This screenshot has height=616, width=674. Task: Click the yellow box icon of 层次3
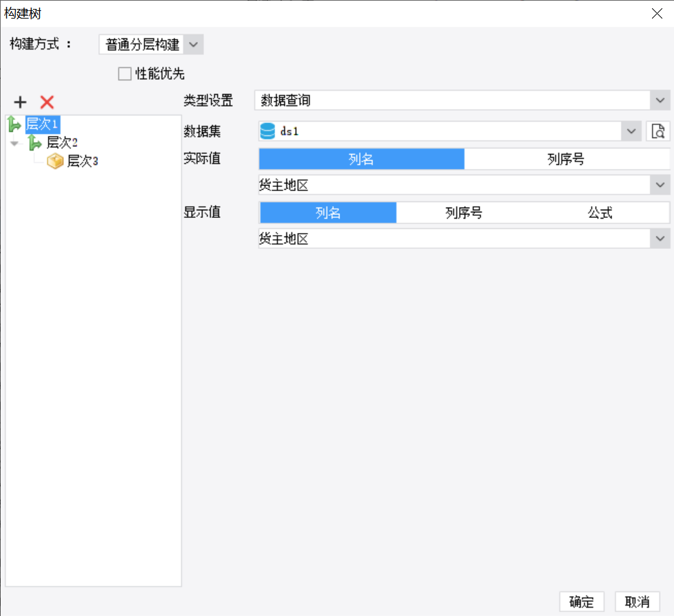click(55, 162)
